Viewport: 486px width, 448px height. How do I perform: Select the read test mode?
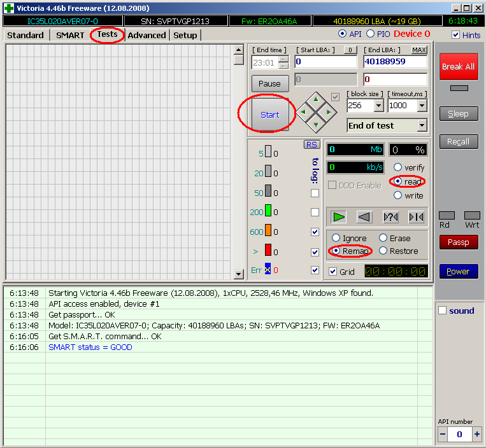point(397,181)
